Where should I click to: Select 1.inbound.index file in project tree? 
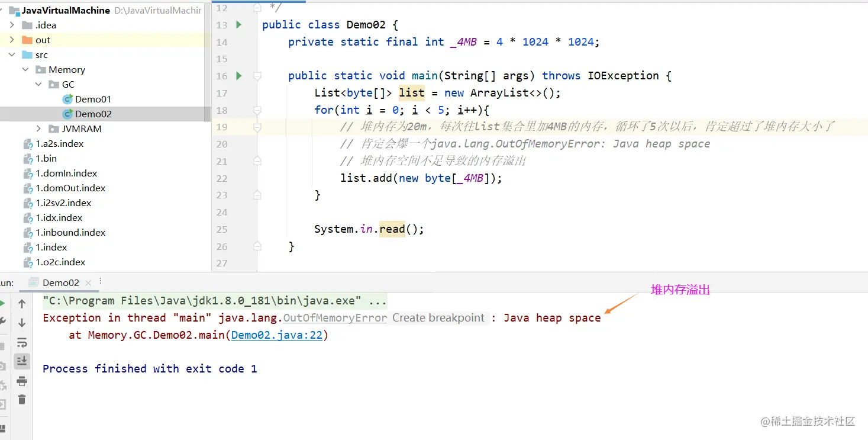tap(70, 232)
